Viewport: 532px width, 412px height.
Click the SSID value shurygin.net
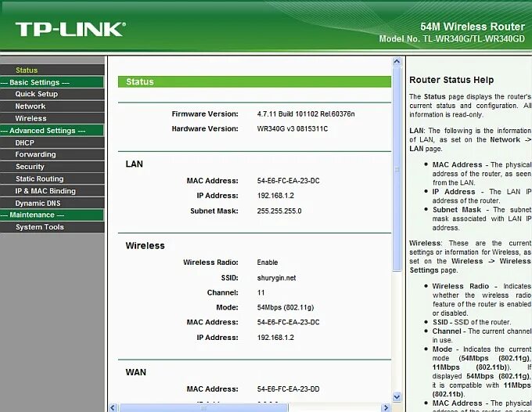pos(276,278)
